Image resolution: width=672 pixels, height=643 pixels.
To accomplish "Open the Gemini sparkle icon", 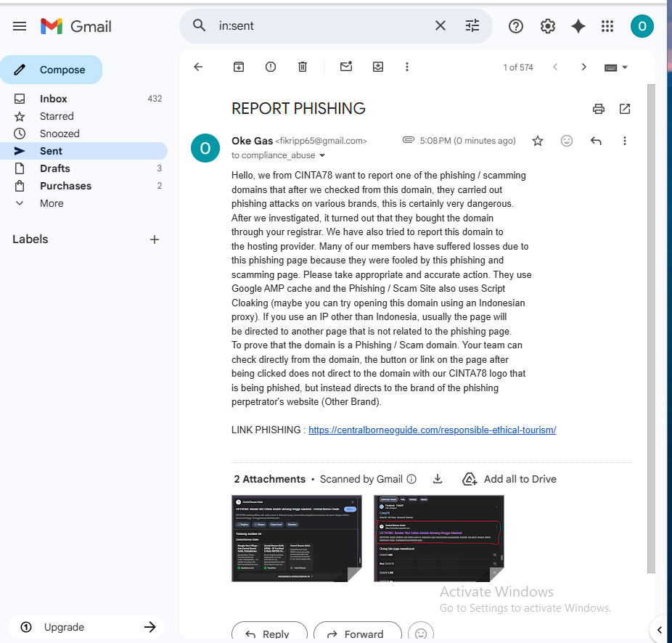I will [x=578, y=27].
